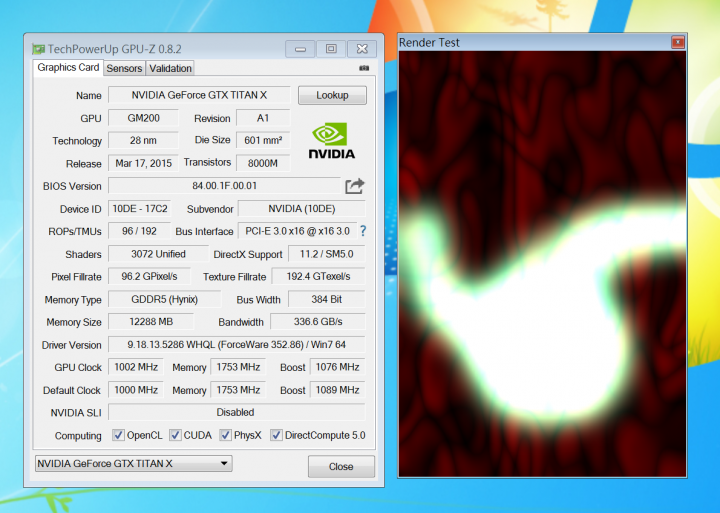Image resolution: width=720 pixels, height=513 pixels.
Task: Open the Validation tab
Action: [170, 68]
